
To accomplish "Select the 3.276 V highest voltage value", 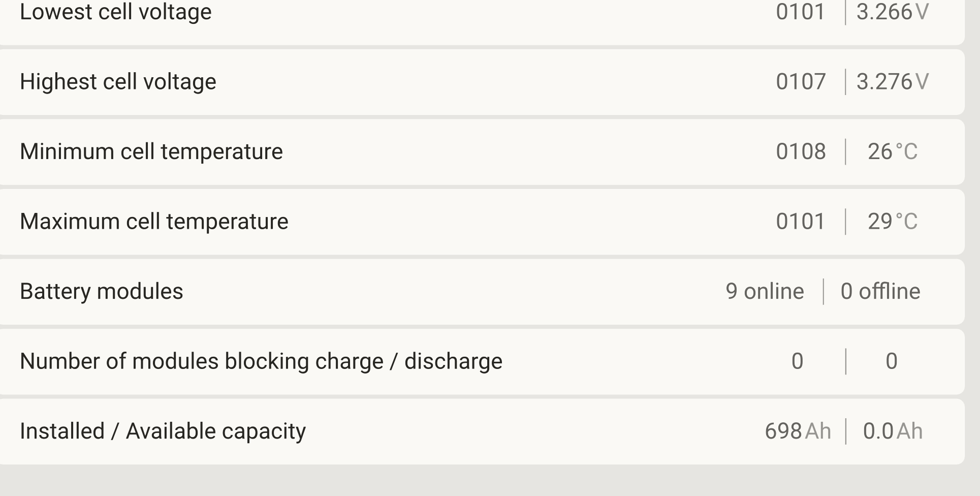I will pyautogui.click(x=892, y=81).
